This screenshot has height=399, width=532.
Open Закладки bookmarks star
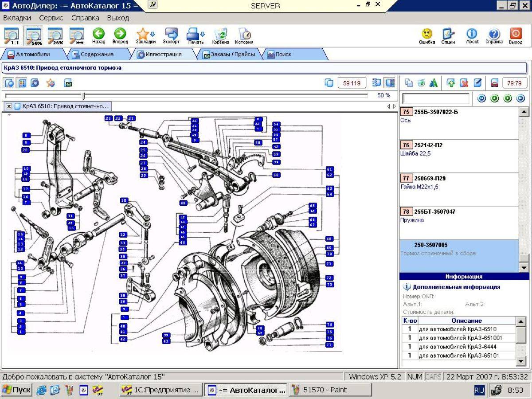point(143,36)
